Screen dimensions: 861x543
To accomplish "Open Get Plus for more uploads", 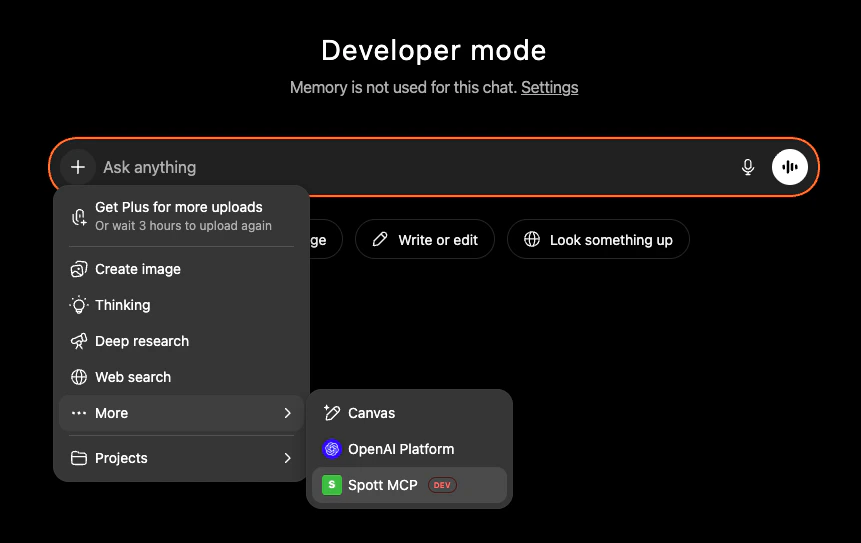I will click(x=181, y=216).
